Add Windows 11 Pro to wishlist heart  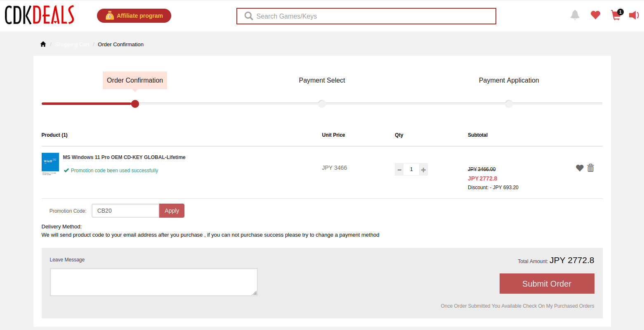click(580, 168)
